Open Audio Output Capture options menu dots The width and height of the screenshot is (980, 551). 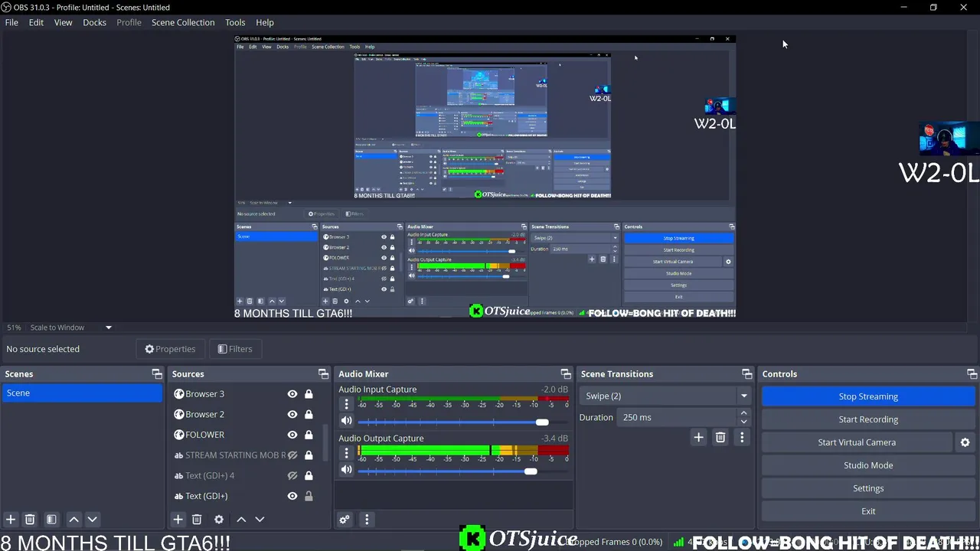(346, 453)
